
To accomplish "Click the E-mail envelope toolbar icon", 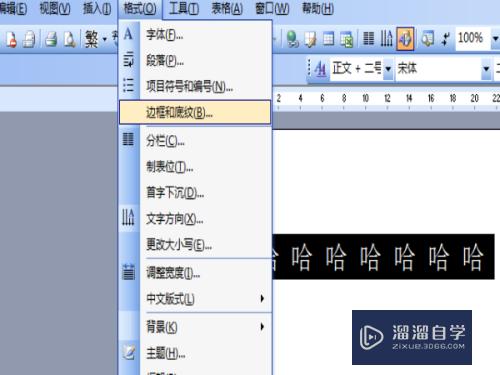I will pos(29,39).
